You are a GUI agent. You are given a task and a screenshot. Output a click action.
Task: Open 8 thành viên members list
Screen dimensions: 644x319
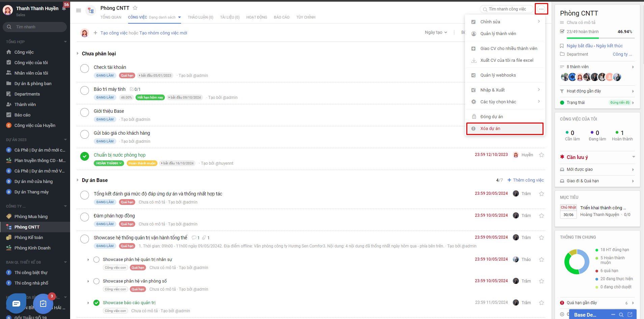(x=597, y=67)
